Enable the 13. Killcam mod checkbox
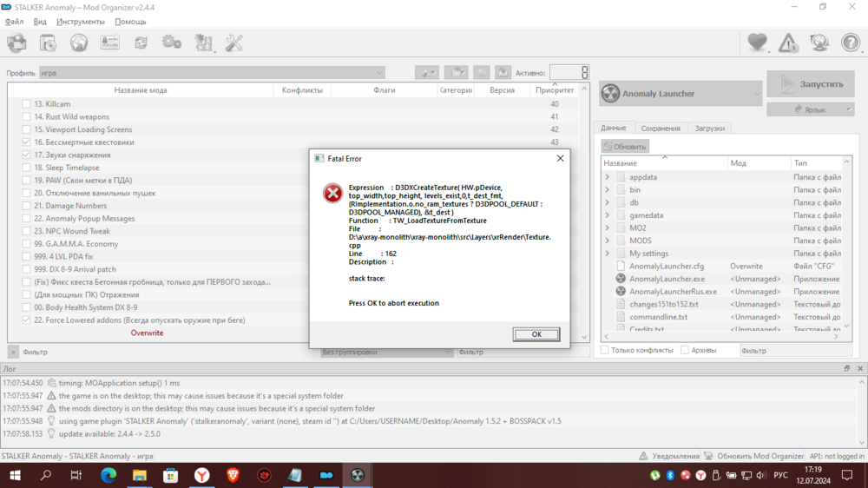868x488 pixels. point(26,104)
